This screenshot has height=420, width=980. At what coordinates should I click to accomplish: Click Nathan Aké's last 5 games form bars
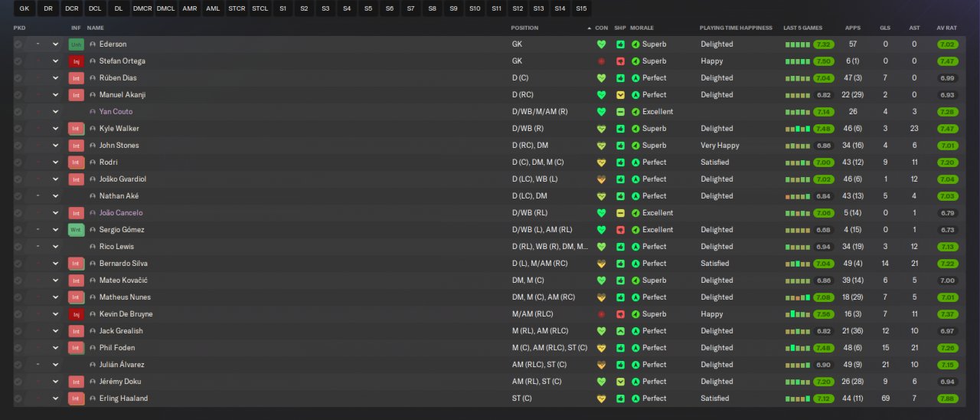(x=797, y=196)
